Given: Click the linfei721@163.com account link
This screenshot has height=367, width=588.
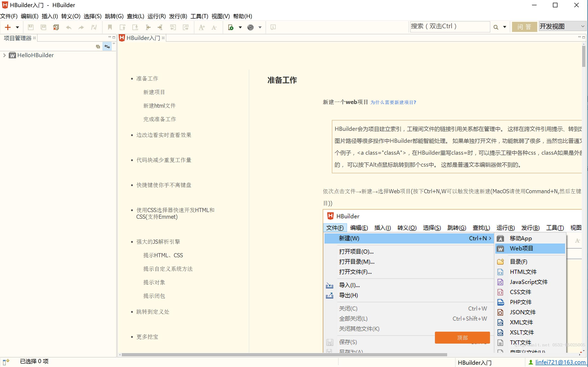Looking at the screenshot, I should click(561, 362).
